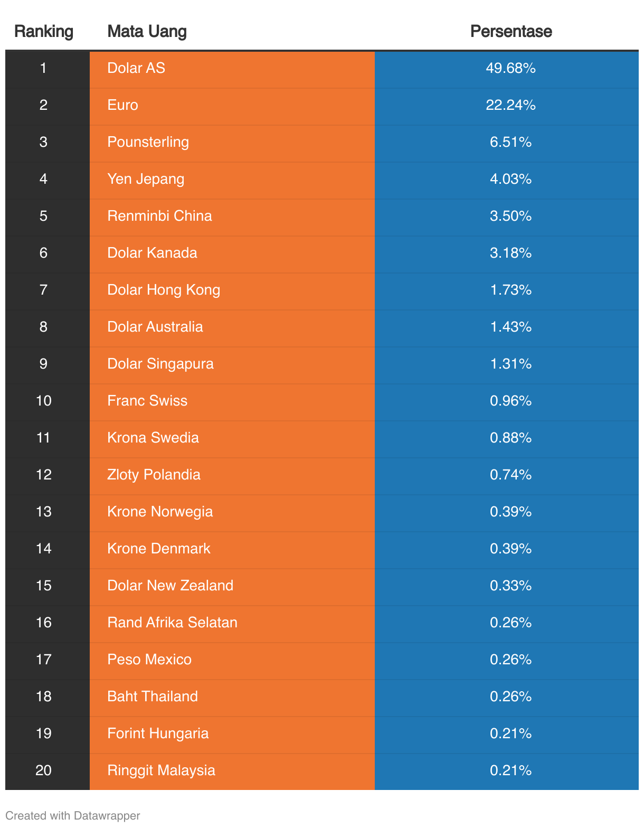Viewport: 644px width, 828px height.
Task: Select the Dolar Singapura row
Action: [160, 364]
